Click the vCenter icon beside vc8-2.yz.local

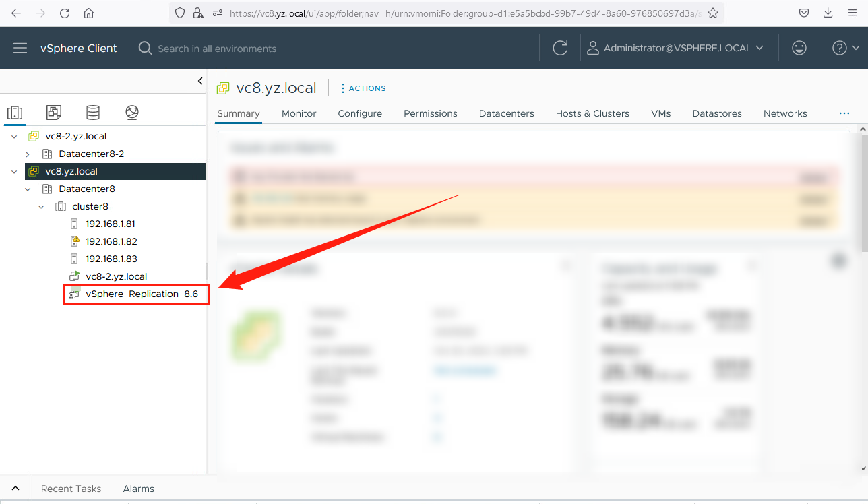tap(33, 136)
